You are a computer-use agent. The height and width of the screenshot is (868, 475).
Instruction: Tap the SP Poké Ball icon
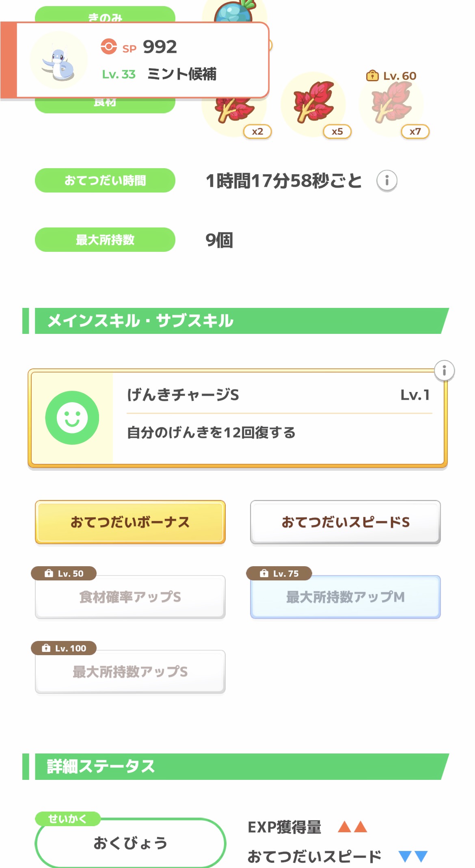109,47
